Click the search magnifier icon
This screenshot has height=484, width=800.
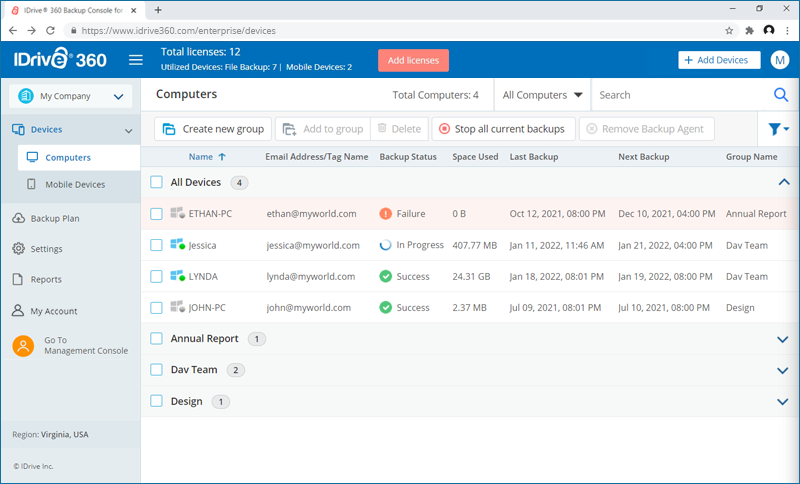coord(781,95)
